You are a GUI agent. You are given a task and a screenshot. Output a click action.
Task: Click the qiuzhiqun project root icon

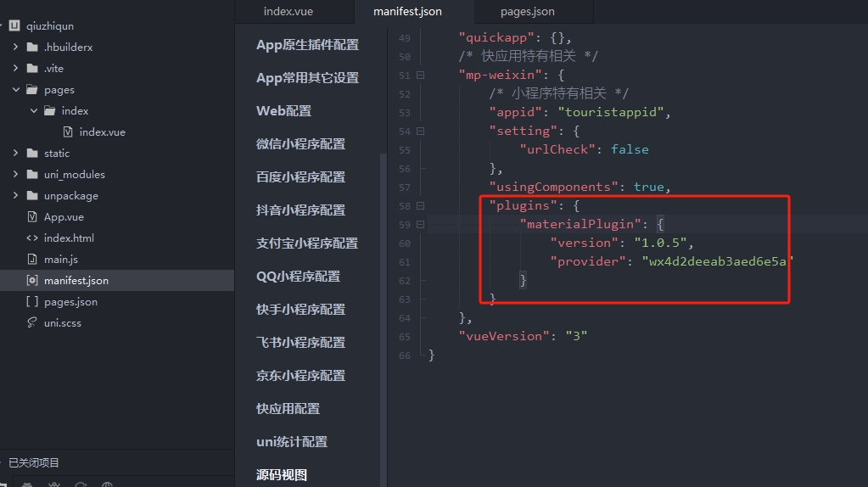tap(15, 25)
